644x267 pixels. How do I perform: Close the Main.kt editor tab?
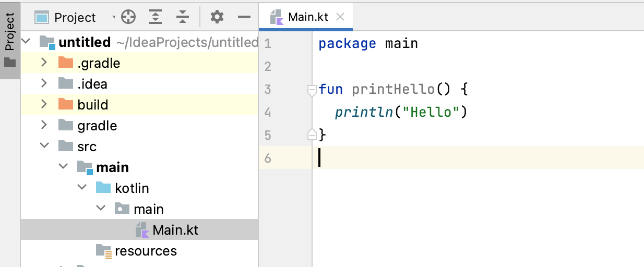[340, 17]
